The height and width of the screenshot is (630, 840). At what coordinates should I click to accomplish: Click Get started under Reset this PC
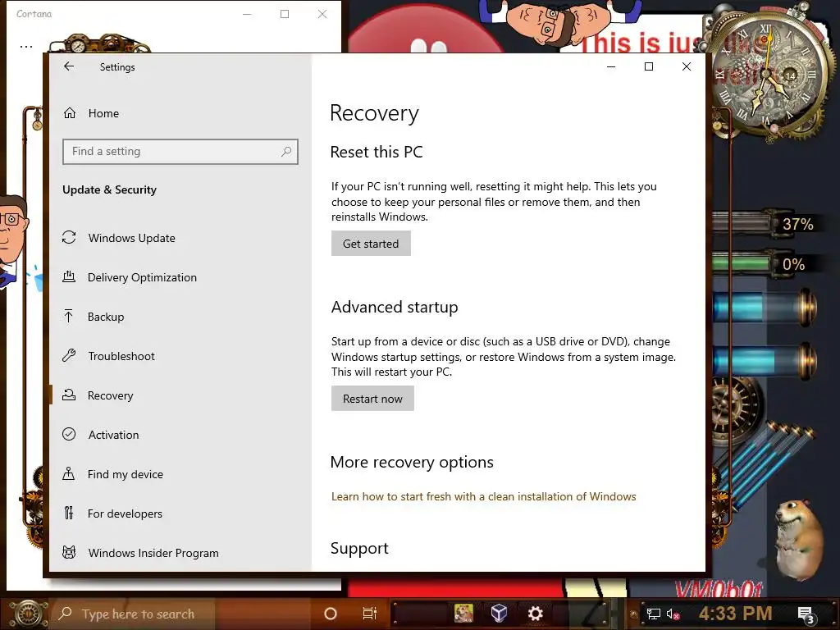[371, 243]
